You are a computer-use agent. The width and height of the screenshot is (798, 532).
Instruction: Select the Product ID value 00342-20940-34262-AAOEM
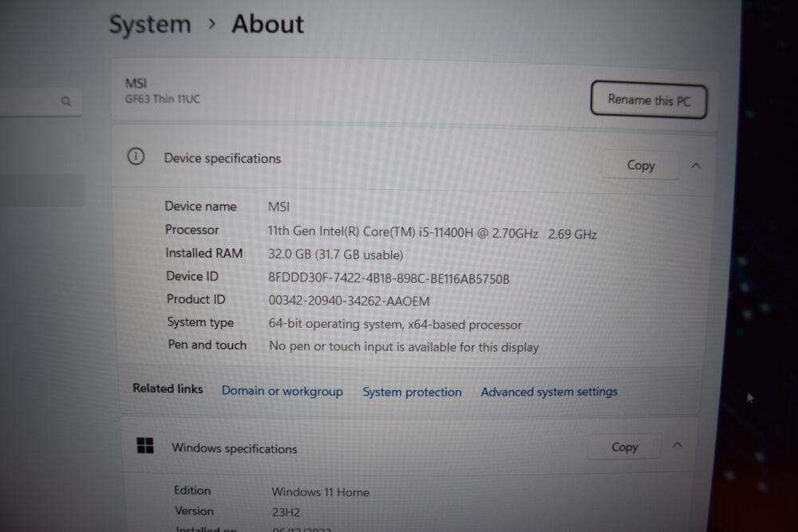[349, 301]
